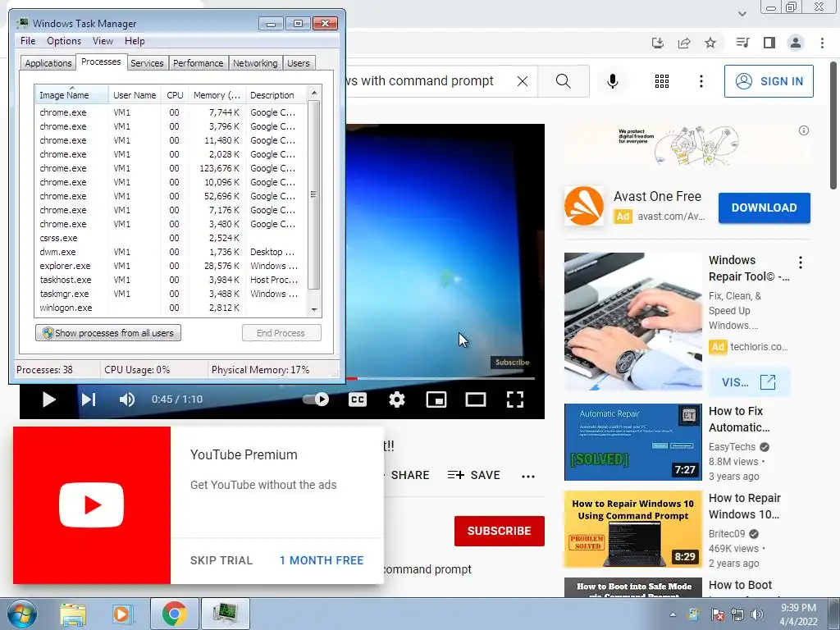Switch to the Performance tab
Viewport: 840px width, 630px height.
(199, 63)
